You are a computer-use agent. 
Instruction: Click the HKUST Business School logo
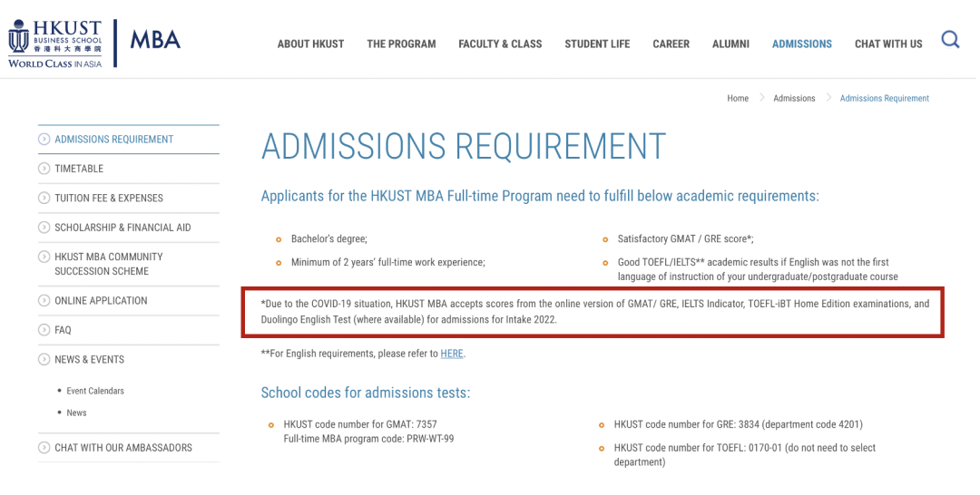pos(55,44)
